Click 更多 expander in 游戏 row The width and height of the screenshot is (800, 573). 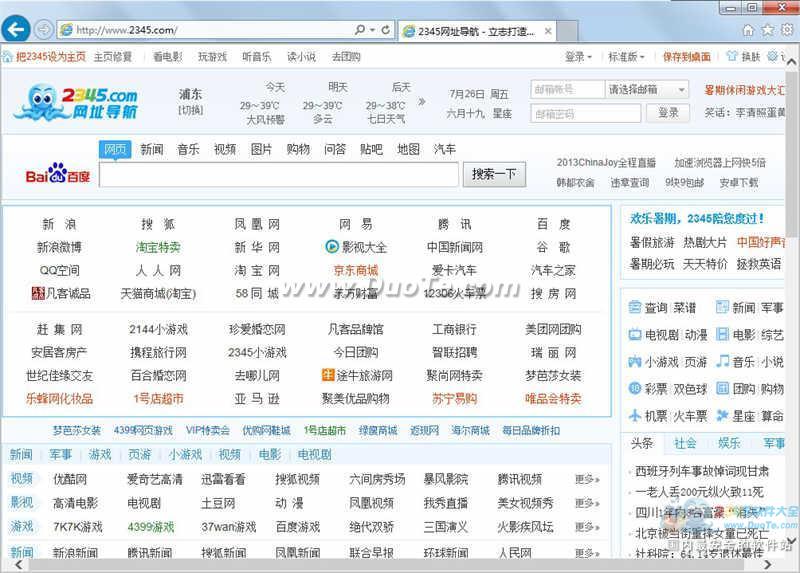tap(587, 527)
